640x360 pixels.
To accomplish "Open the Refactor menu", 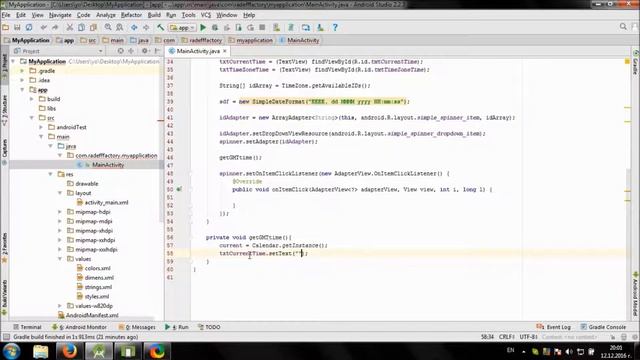I will tap(131, 15).
